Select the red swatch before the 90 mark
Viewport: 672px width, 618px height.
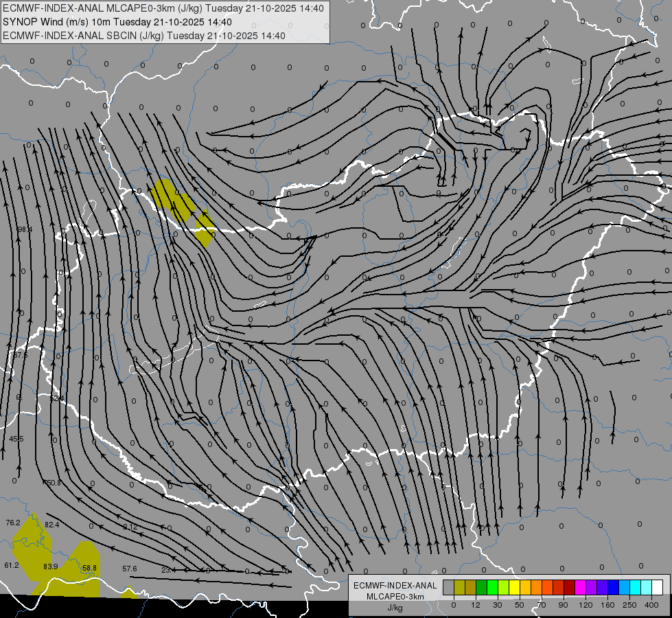[x=559, y=587]
